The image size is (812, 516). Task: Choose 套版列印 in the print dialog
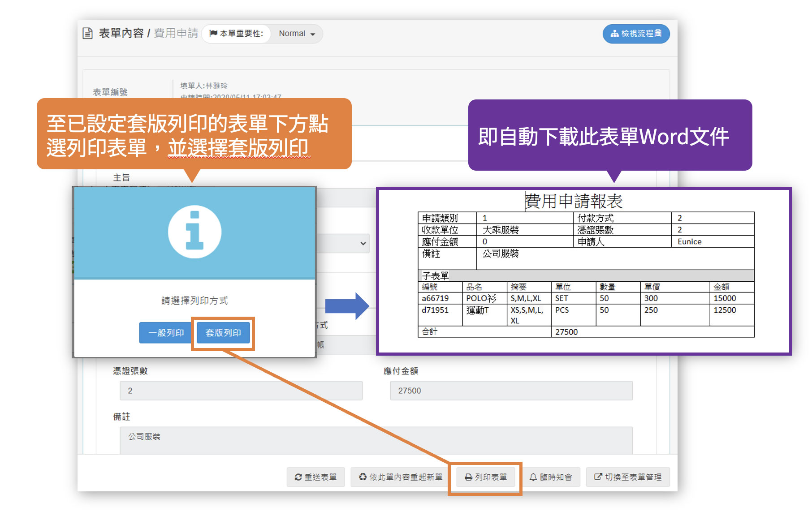pyautogui.click(x=223, y=333)
